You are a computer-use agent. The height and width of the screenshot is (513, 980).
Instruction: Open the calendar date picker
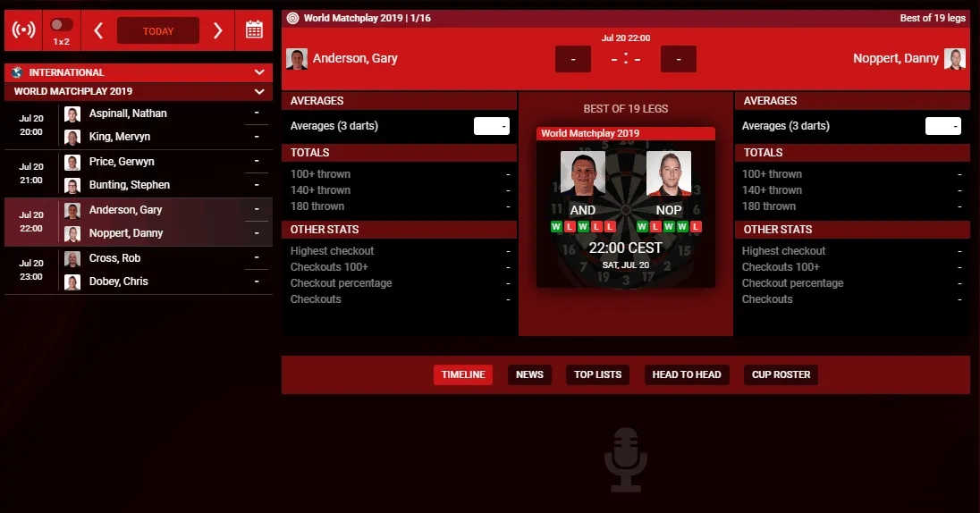(x=254, y=30)
